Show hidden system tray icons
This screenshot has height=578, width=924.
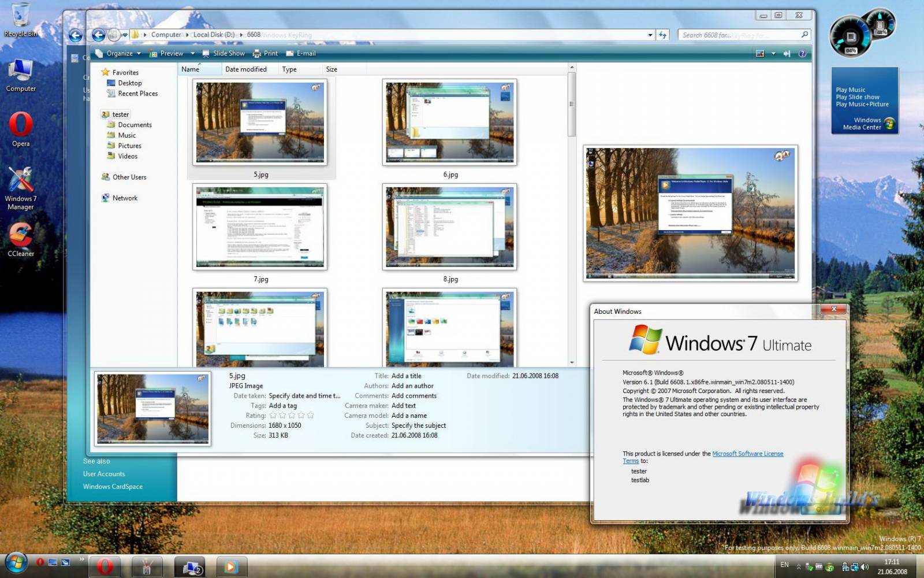(x=799, y=567)
